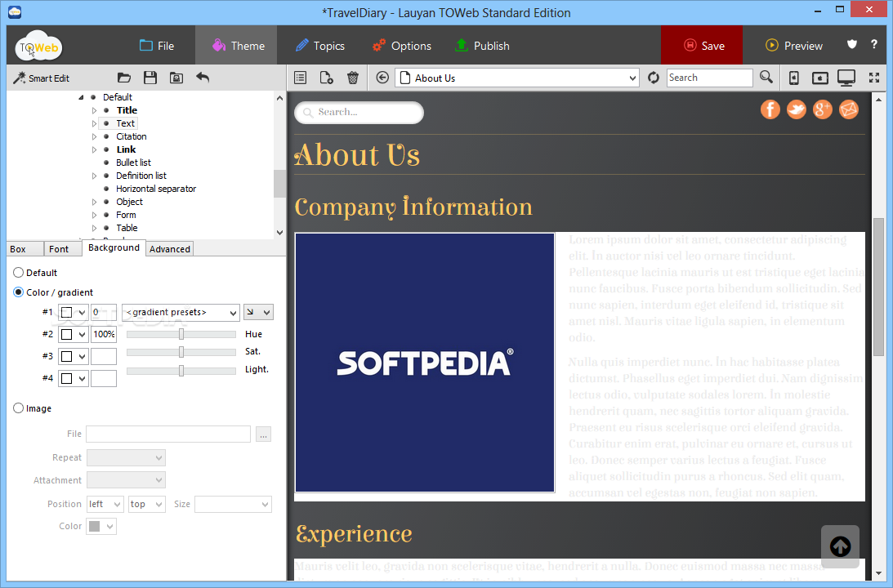893x588 pixels.
Task: Toggle fullscreen preview icon
Action: pyautogui.click(x=874, y=78)
